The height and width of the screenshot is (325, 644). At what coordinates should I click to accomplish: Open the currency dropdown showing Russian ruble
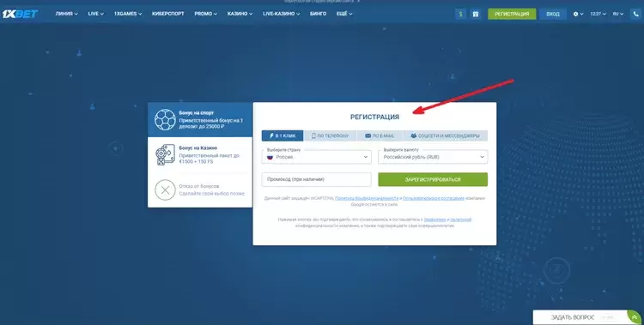(x=433, y=157)
